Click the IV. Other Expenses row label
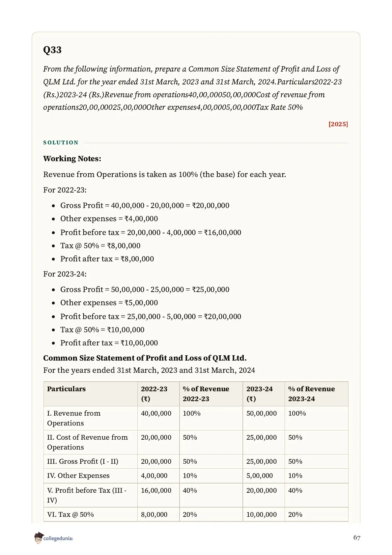Viewport: 392px width, 555px height. point(78,476)
